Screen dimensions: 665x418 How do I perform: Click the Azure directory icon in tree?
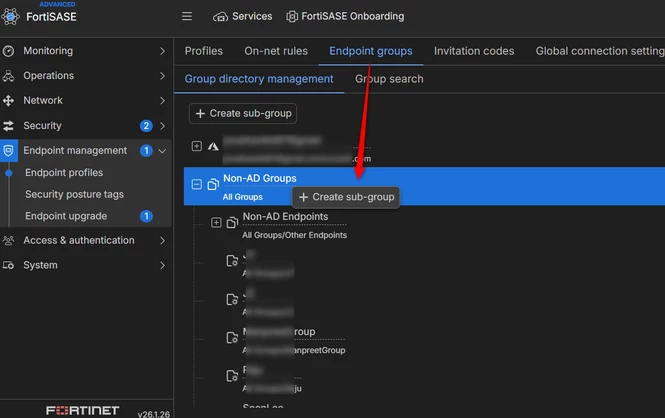213,147
